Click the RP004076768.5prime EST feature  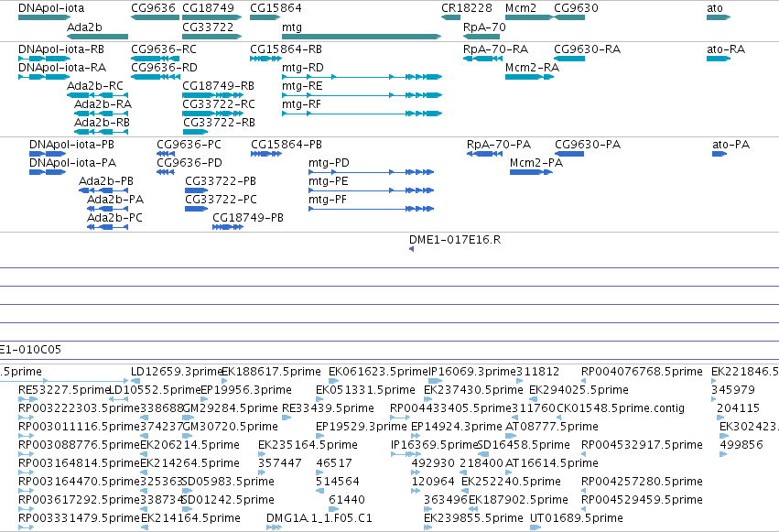click(585, 381)
